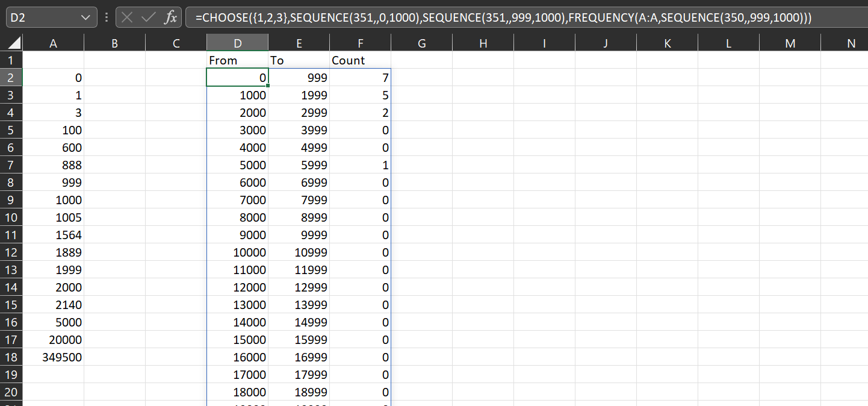This screenshot has width=868, height=406.
Task: Select column A header
Action: 54,43
